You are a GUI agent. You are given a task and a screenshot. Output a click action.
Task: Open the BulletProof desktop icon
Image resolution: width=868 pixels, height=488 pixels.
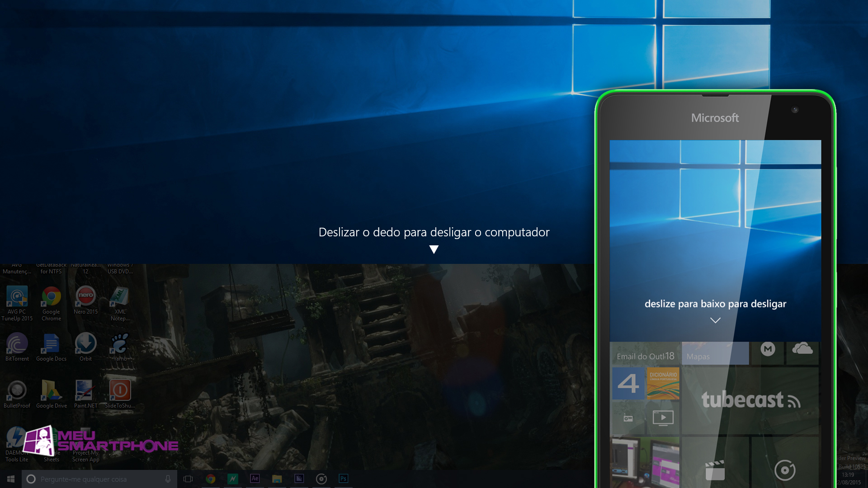coord(17,394)
